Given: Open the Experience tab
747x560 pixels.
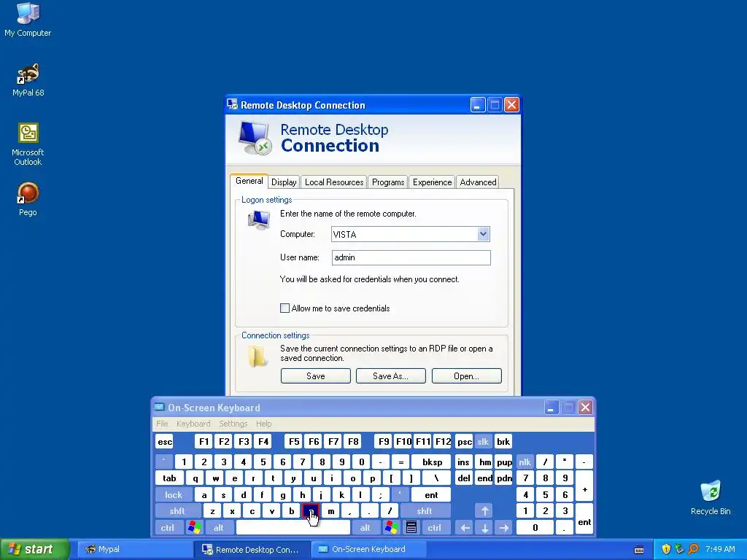Looking at the screenshot, I should (432, 182).
